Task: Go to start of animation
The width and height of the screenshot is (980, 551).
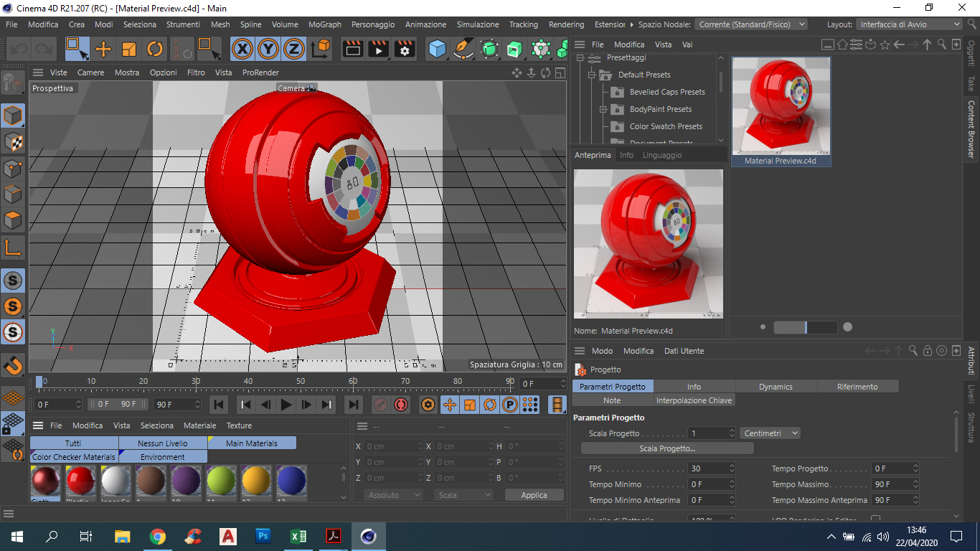Action: (219, 405)
